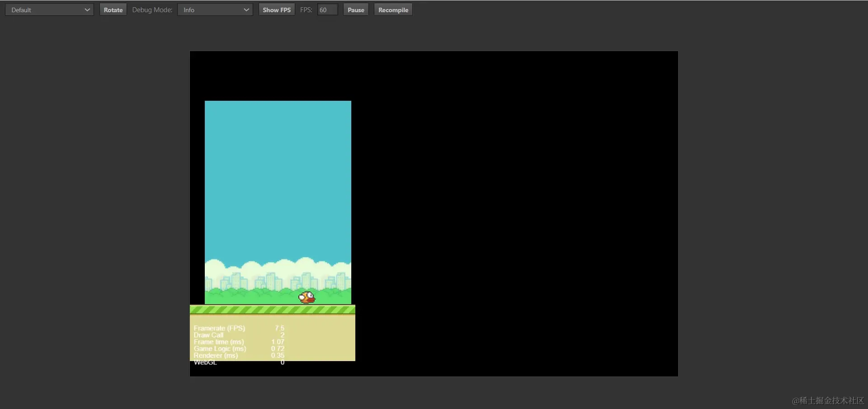Click the Debug Mode: label
Viewport: 868px width, 409px height.
[x=152, y=10]
